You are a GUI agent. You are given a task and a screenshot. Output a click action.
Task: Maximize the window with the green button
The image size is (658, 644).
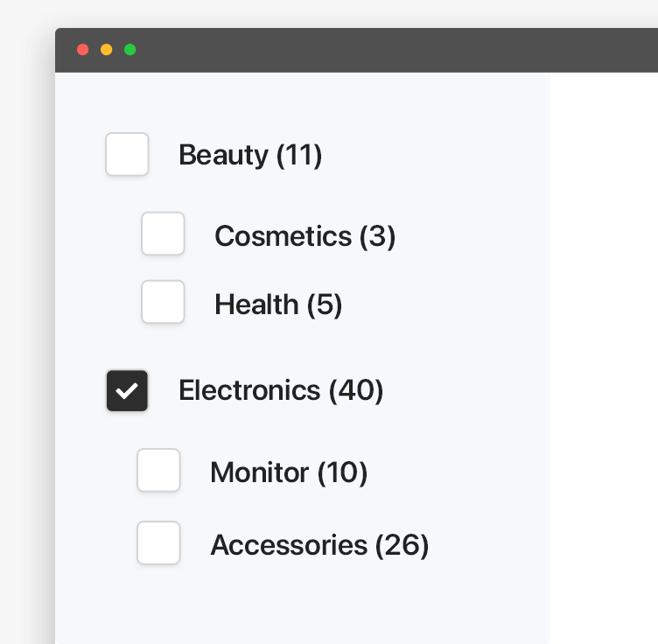(130, 50)
